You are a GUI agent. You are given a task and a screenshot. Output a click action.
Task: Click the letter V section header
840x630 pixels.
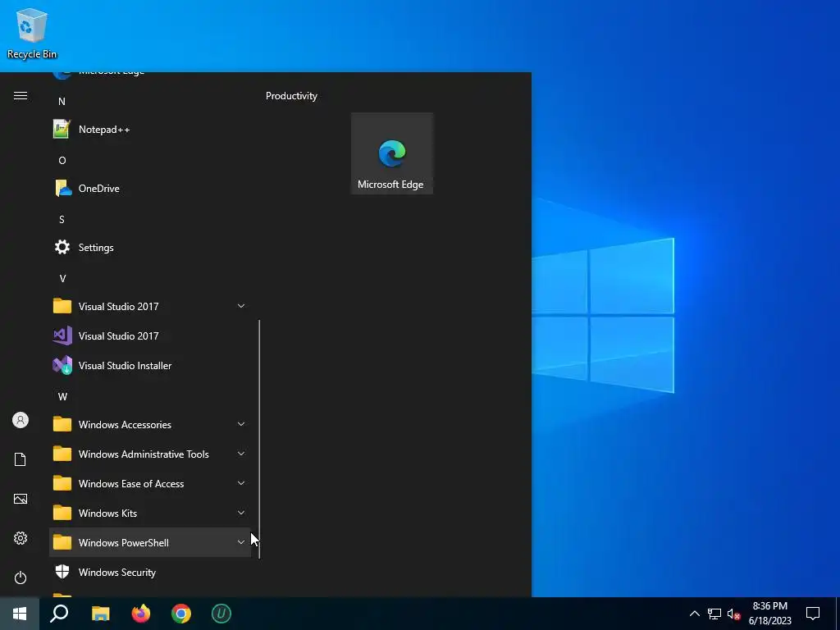pos(62,278)
